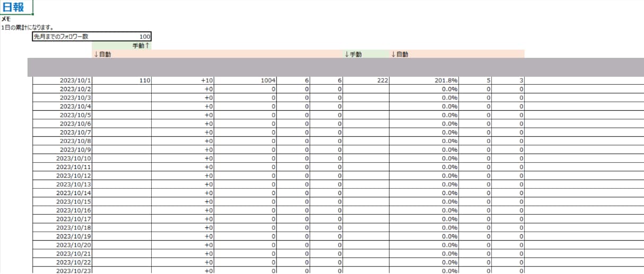Screen dimensions: 644x274
Task: Click the 0.0% cell in the 2023/10/20 row
Action: 424,245
